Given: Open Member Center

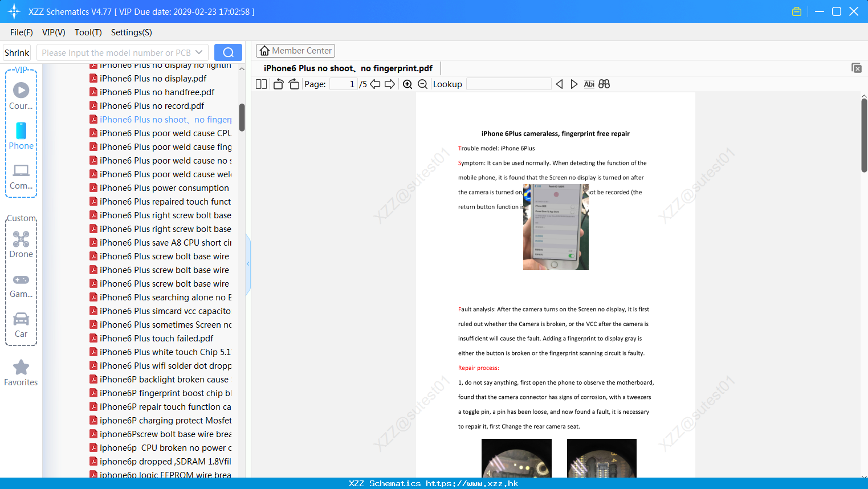Looking at the screenshot, I should pos(295,51).
